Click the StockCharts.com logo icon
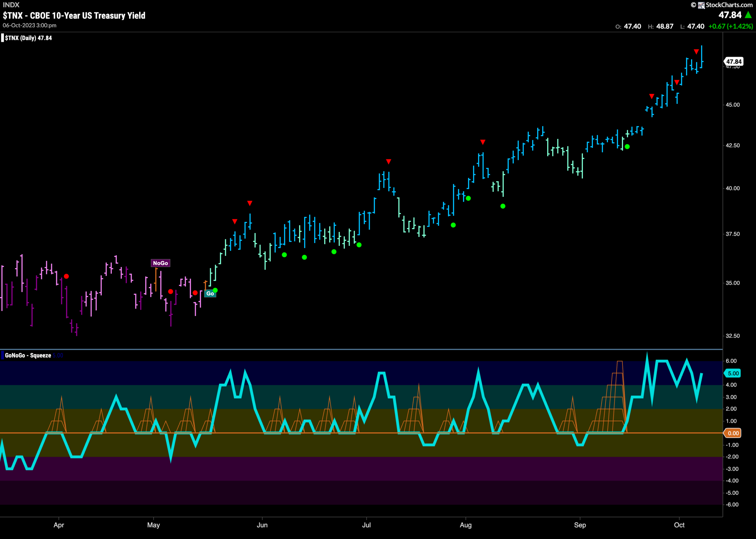The image size is (756, 539). click(701, 5)
